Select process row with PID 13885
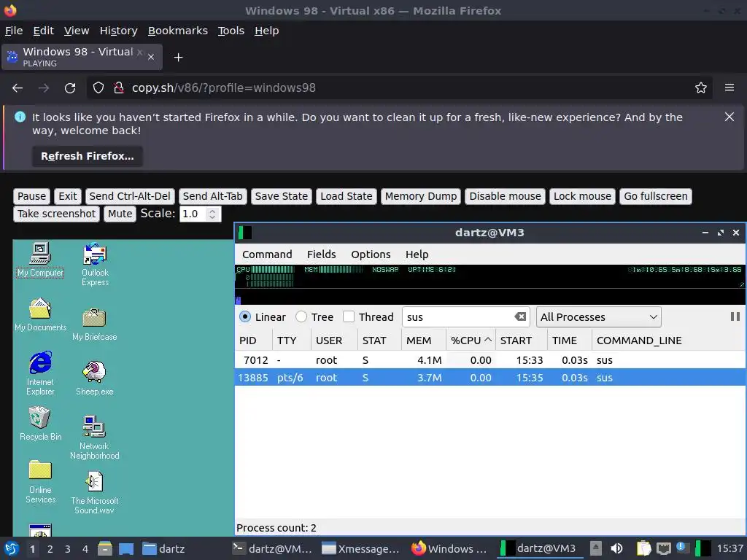 click(x=490, y=378)
